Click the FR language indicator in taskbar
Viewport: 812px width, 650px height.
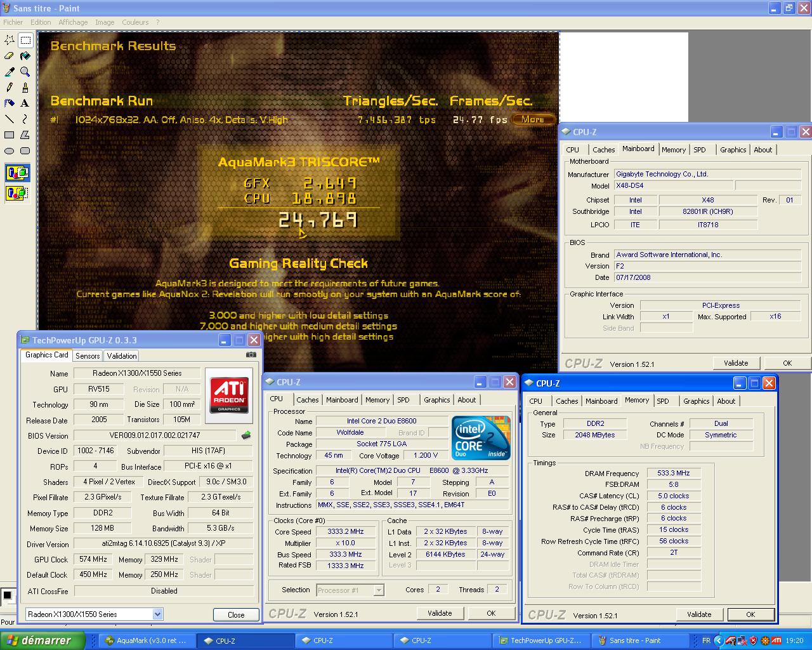pos(706,640)
